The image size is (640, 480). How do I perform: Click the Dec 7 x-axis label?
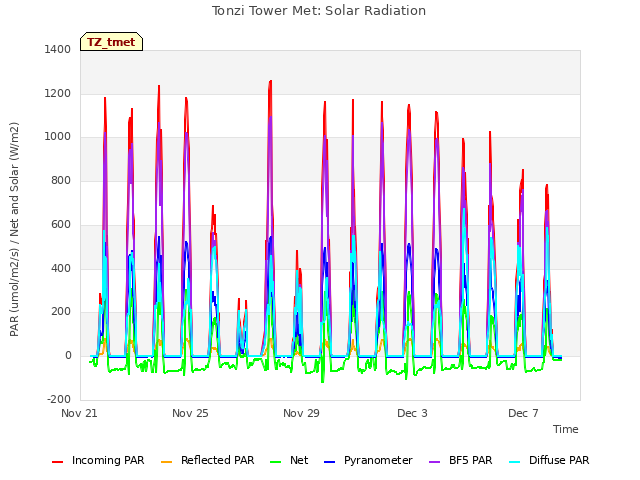coord(523,413)
